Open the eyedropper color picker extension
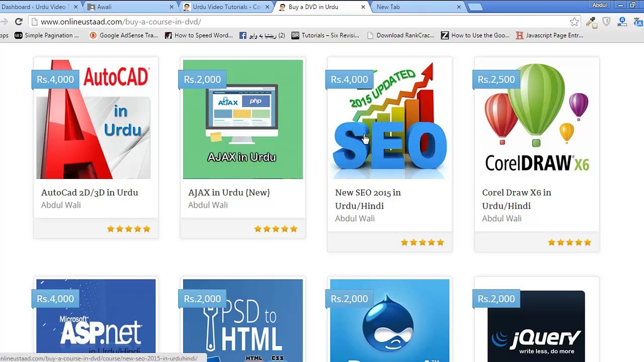 [591, 22]
